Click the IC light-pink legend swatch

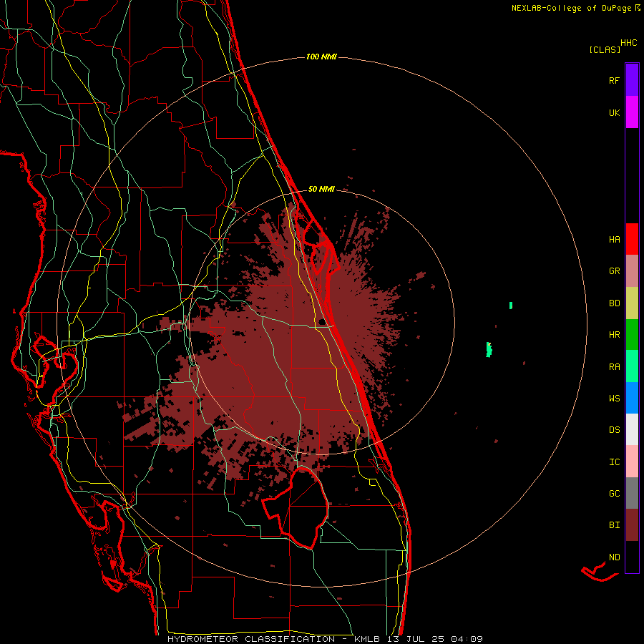632,462
